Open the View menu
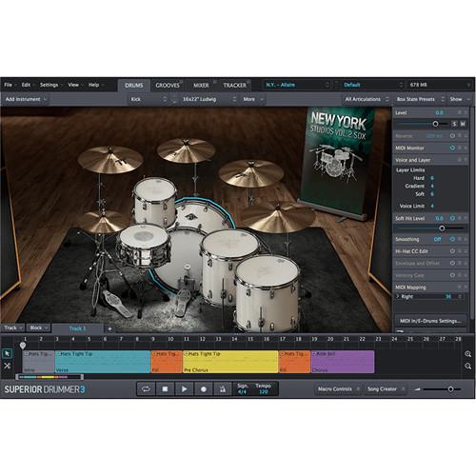The width and height of the screenshot is (476, 476). [74, 85]
